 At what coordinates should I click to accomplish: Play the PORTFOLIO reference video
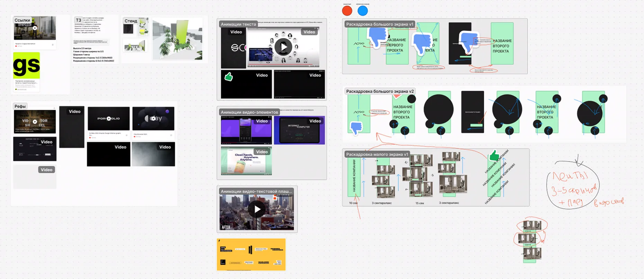click(x=109, y=118)
